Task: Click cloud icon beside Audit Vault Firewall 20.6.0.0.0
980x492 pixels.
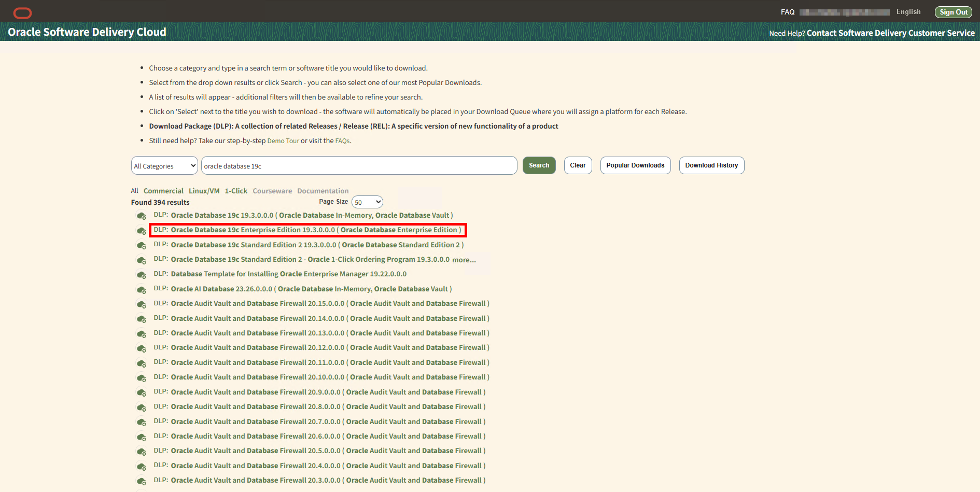Action: [141, 437]
